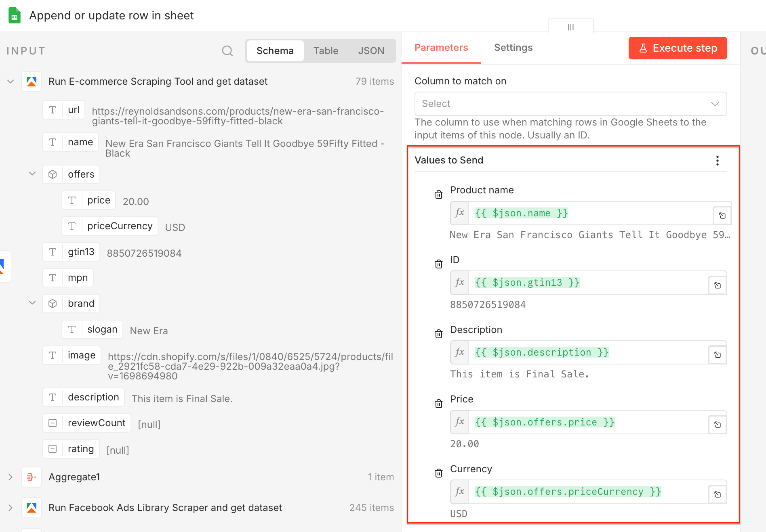Click the fx icon for Currency

[459, 492]
